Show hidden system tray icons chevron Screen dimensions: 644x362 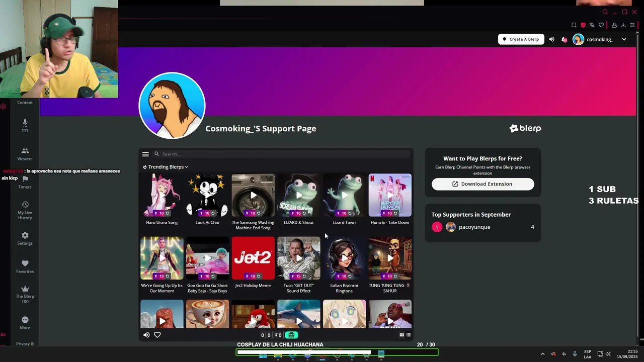(x=542, y=354)
